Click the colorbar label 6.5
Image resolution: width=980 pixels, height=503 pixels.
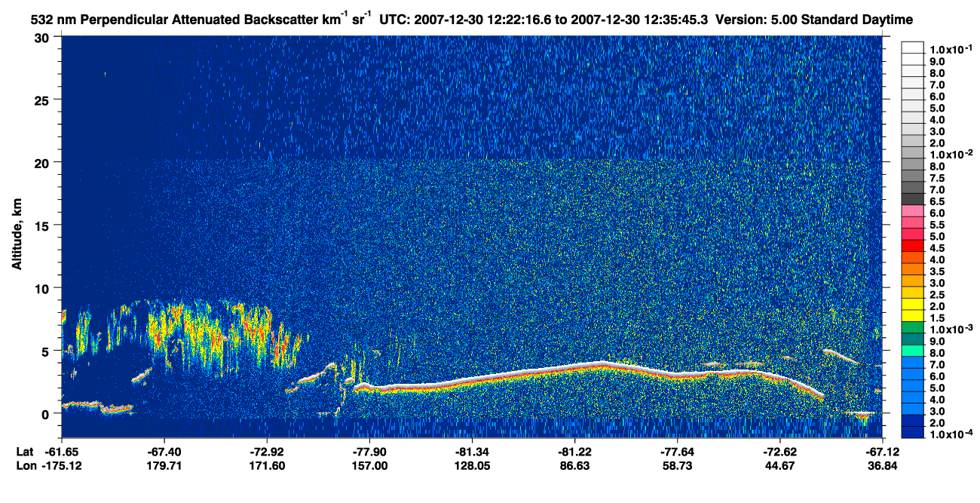coord(936,201)
